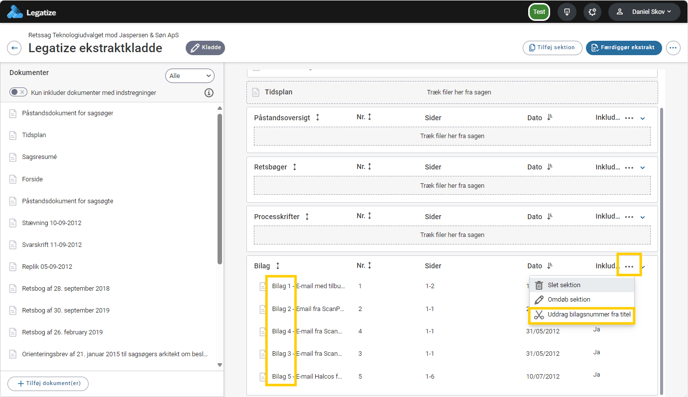688x397 pixels.
Task: Click the green Test status badge
Action: coord(539,12)
